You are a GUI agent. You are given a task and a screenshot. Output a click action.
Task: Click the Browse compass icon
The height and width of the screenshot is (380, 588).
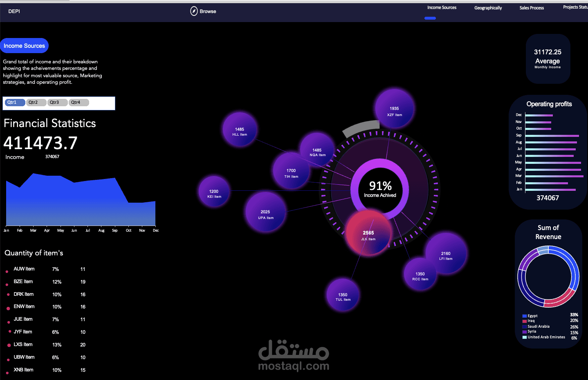(x=194, y=11)
